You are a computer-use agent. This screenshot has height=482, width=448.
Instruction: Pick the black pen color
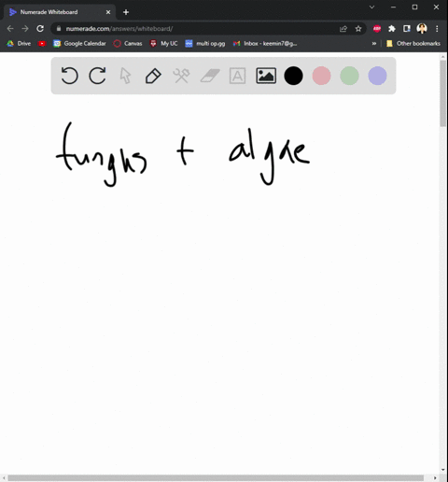click(293, 76)
